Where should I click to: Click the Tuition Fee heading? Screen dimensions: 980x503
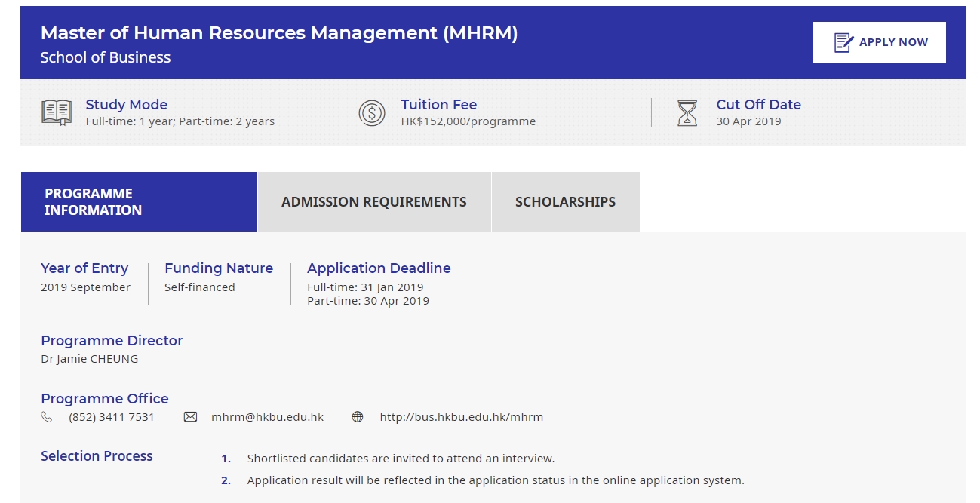[x=439, y=105]
